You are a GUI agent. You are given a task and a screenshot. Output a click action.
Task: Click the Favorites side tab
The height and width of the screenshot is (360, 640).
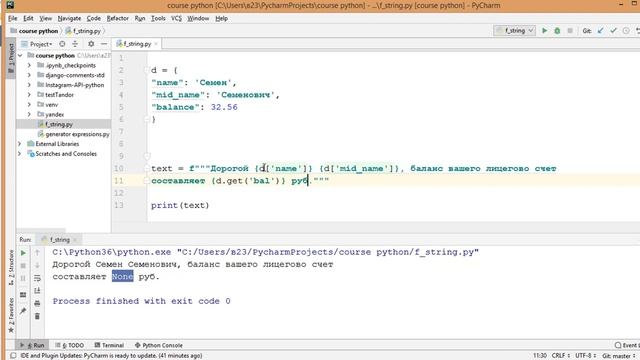pyautogui.click(x=11, y=315)
